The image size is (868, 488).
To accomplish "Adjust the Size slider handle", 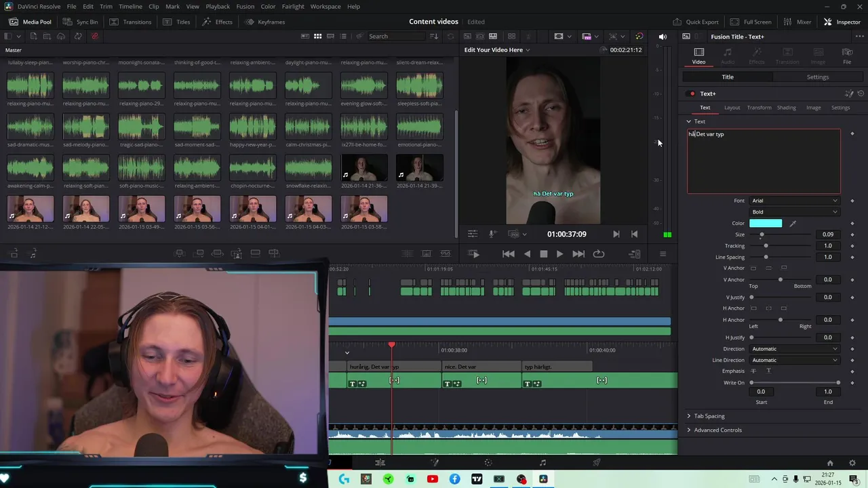I will point(762,235).
